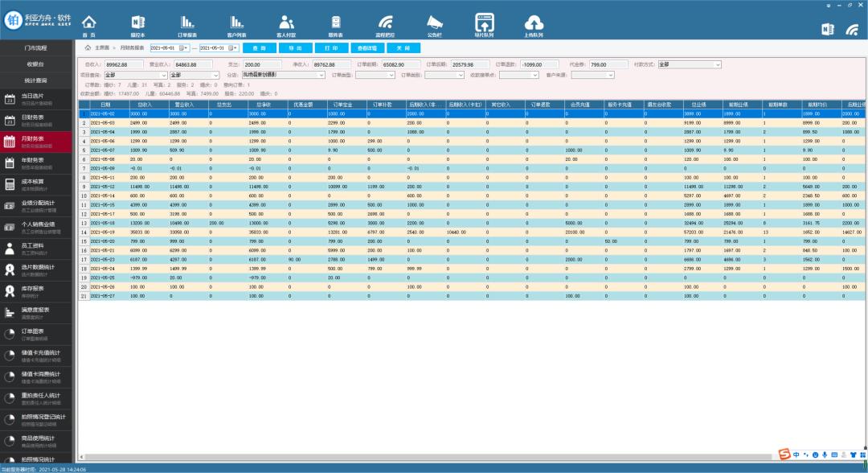868x473 pixels.
Task: Expand the second 全部 dropdown
Action: tap(216, 76)
